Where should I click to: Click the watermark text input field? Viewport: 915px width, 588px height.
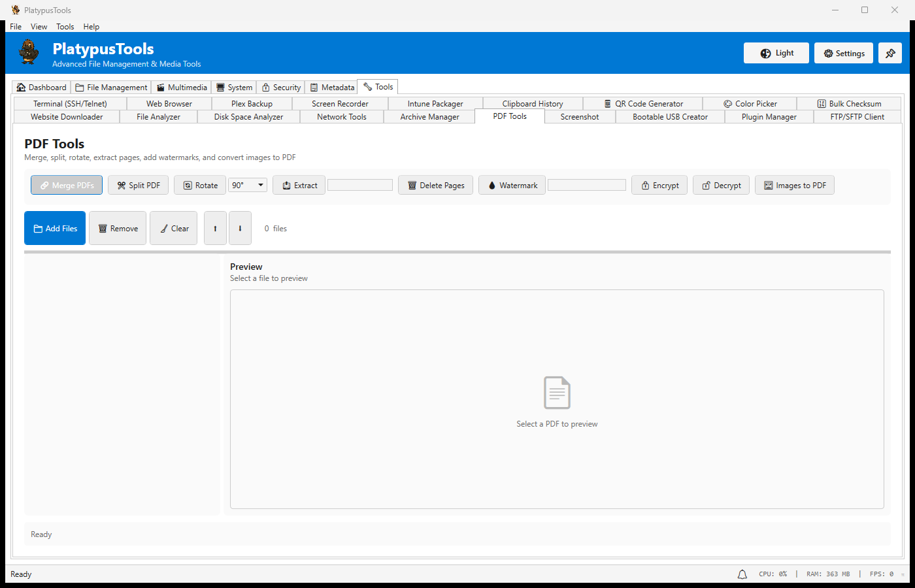coord(586,185)
